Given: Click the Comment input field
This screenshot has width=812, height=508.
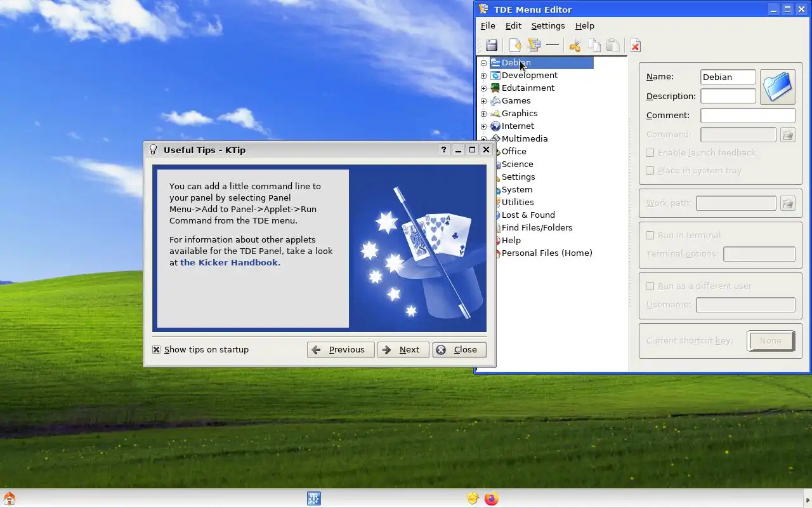Looking at the screenshot, I should 747,116.
